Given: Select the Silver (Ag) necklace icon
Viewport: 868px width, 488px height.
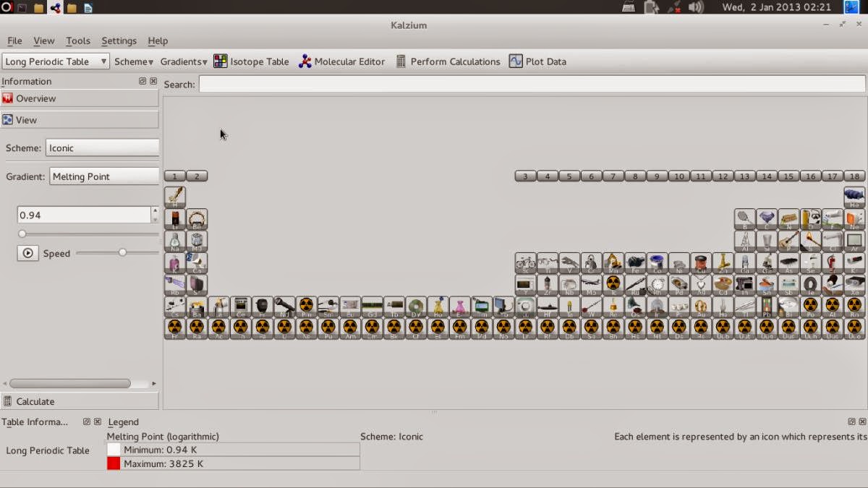Looking at the screenshot, I should [701, 285].
